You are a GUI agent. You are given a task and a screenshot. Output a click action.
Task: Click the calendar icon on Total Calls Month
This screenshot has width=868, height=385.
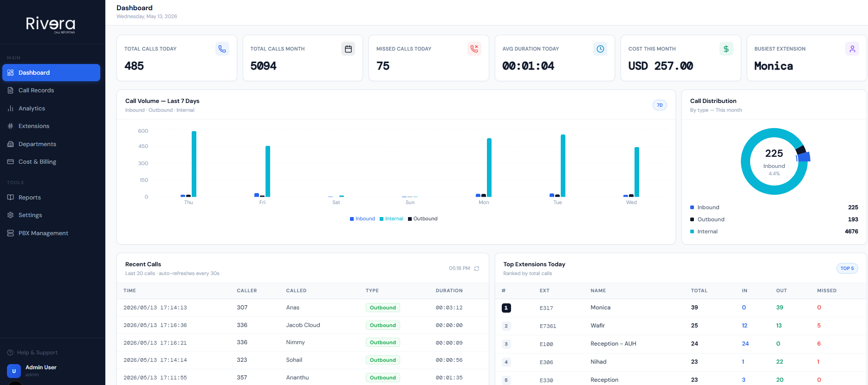[348, 49]
